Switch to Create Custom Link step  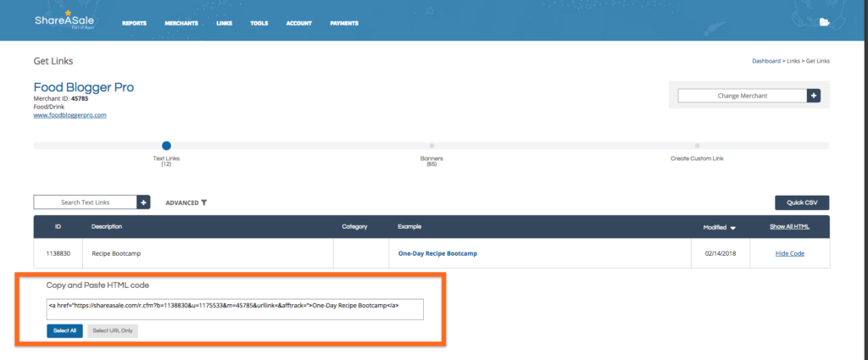tap(697, 146)
